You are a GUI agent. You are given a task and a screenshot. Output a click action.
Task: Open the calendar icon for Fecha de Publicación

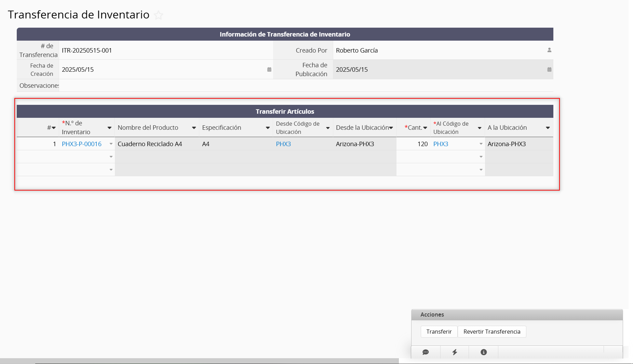click(x=549, y=70)
